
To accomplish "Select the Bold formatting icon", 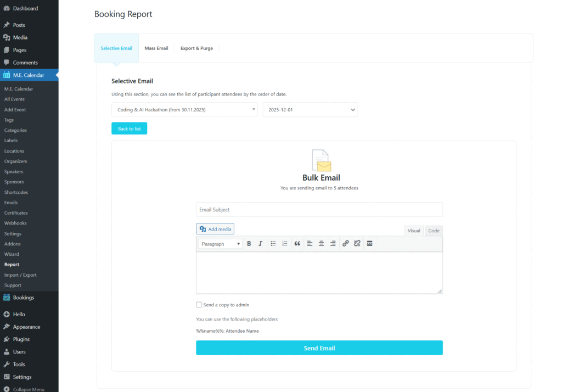I will [249, 243].
